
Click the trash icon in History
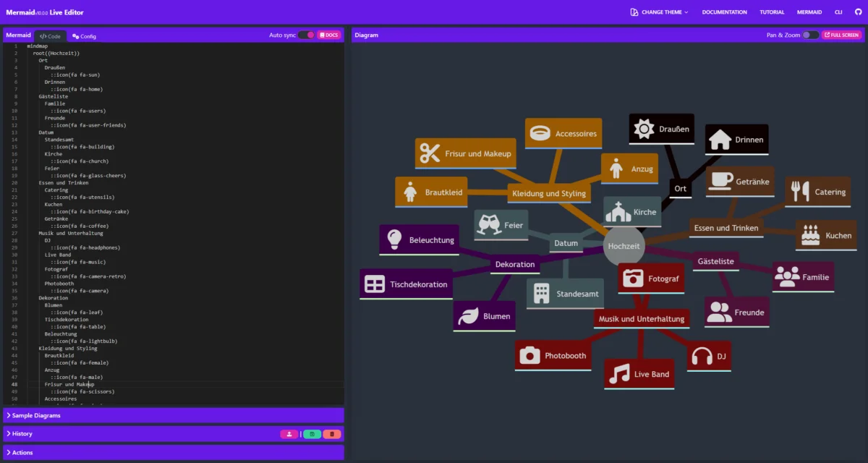[332, 434]
